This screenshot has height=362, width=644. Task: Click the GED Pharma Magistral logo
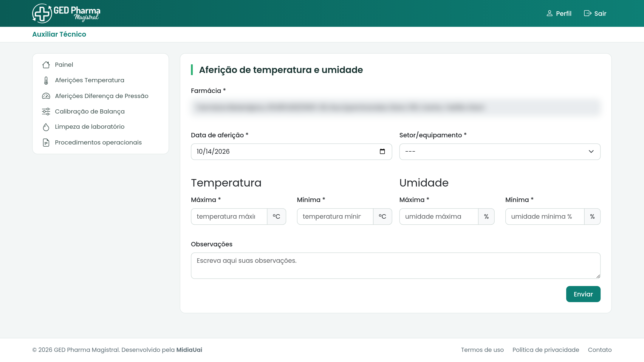tap(66, 13)
